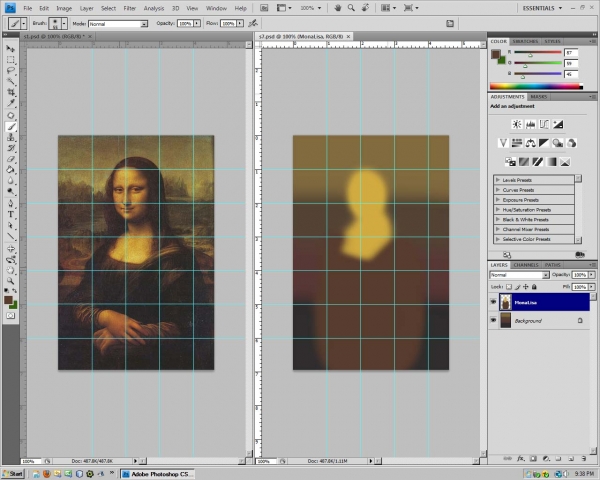Toggle lock all for layer

coord(534,286)
